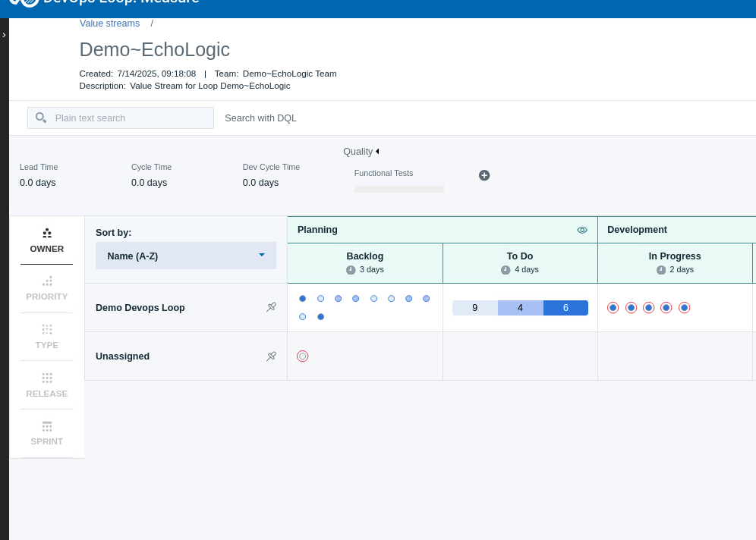Click the 4 days To Do duration
Screen dimensions: 756x540
tap(527, 270)
